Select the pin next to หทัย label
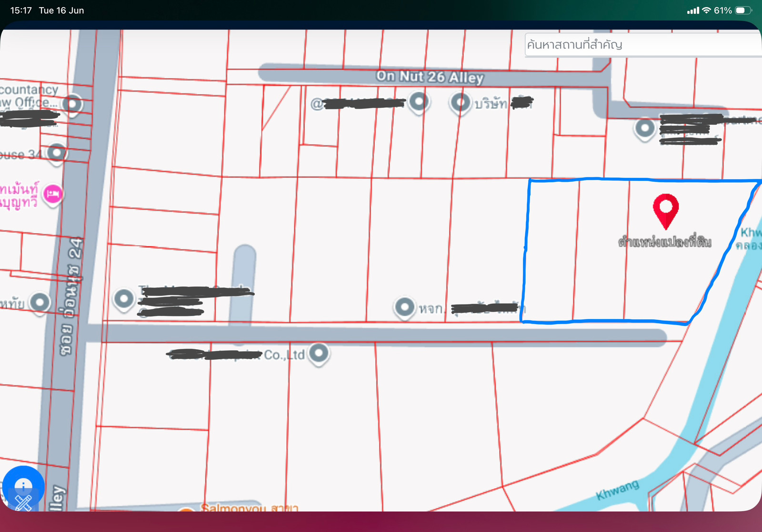Image resolution: width=762 pixels, height=532 pixels. 40,303
